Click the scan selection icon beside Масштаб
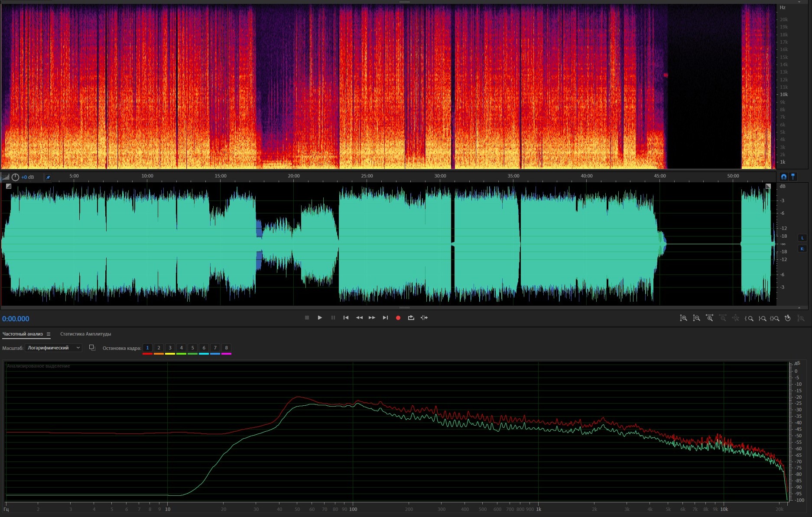This screenshot has height=517, width=812. pyautogui.click(x=92, y=348)
